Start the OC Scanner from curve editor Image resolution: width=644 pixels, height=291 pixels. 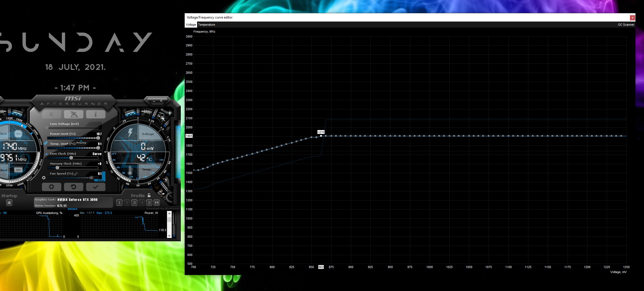[x=626, y=25]
